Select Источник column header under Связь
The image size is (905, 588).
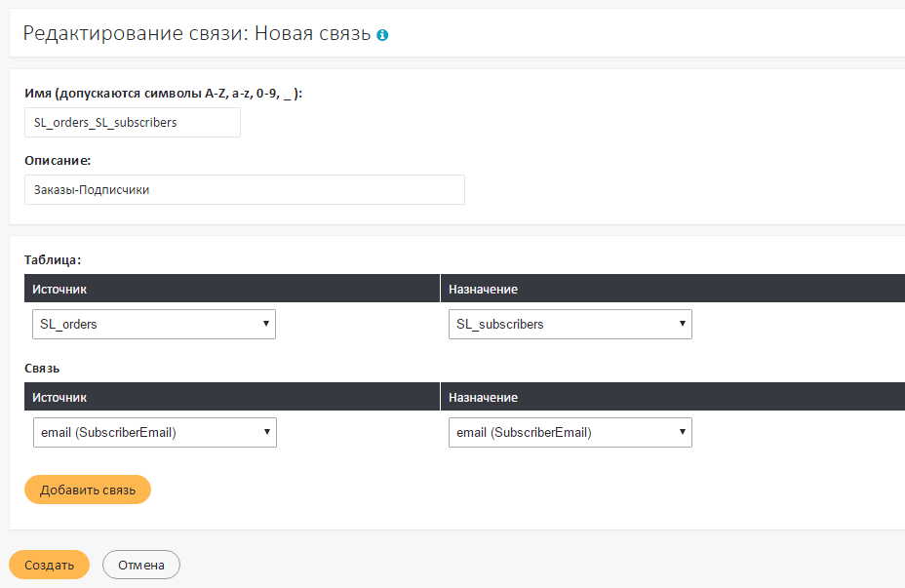pyautogui.click(x=59, y=398)
